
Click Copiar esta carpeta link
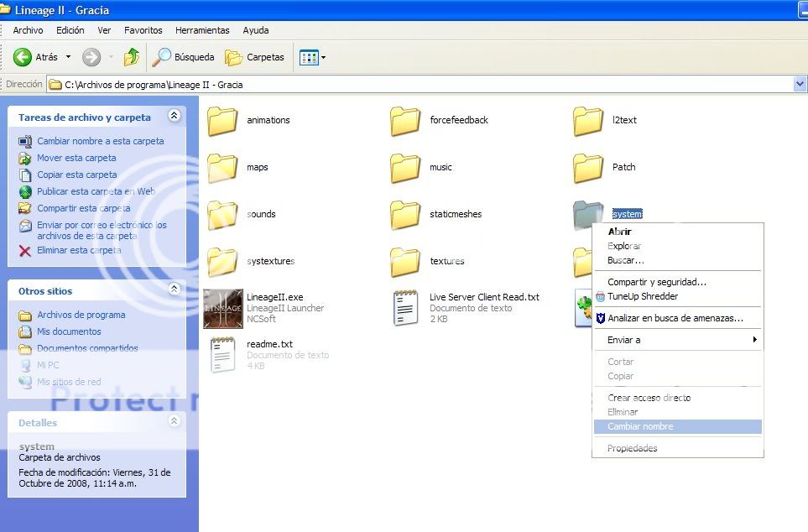(x=77, y=175)
